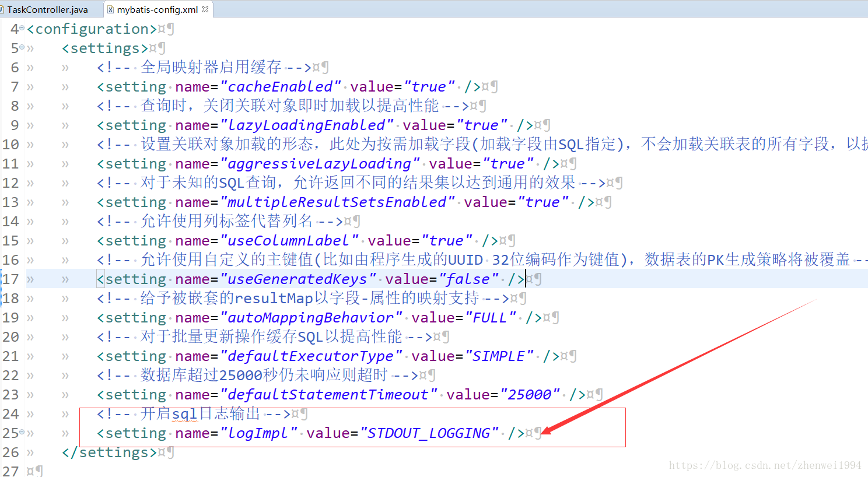Click the "false" value on line 17

(x=468, y=279)
